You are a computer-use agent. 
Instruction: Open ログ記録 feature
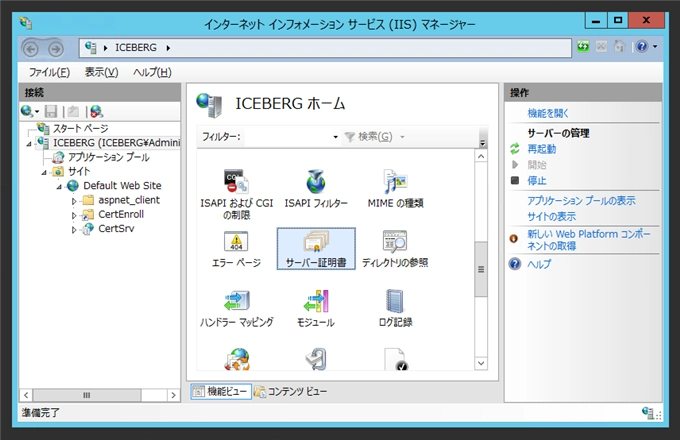(x=395, y=309)
